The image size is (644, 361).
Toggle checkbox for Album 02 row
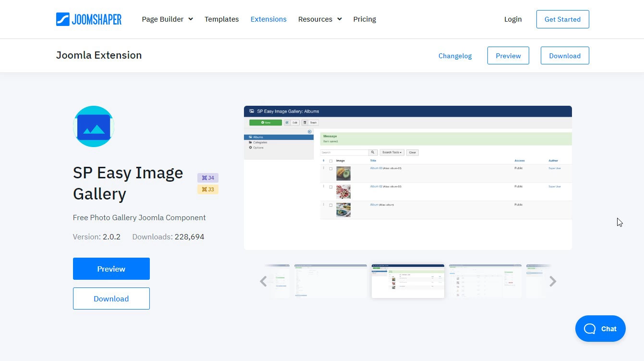pos(330,187)
